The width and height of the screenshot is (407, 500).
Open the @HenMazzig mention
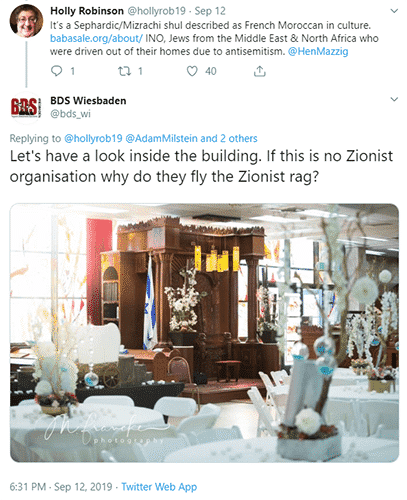point(318,51)
